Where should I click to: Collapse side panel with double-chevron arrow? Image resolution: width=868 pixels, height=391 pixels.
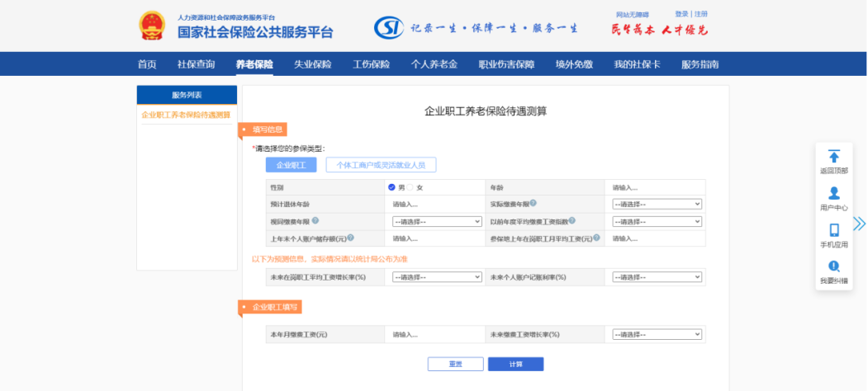859,224
